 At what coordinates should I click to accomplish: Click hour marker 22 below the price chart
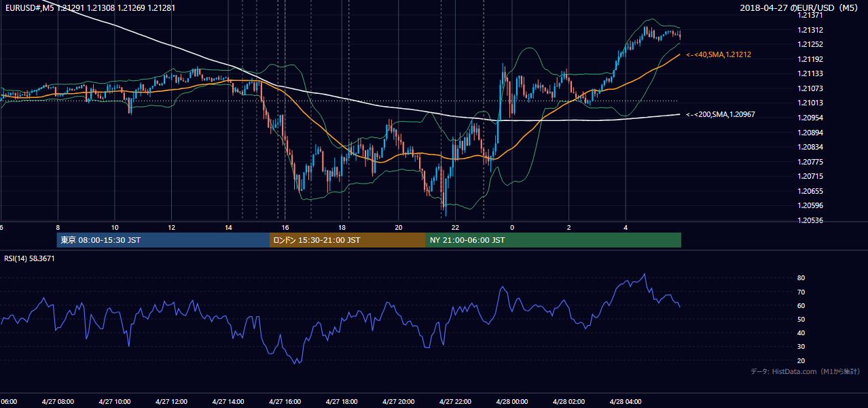pos(455,227)
